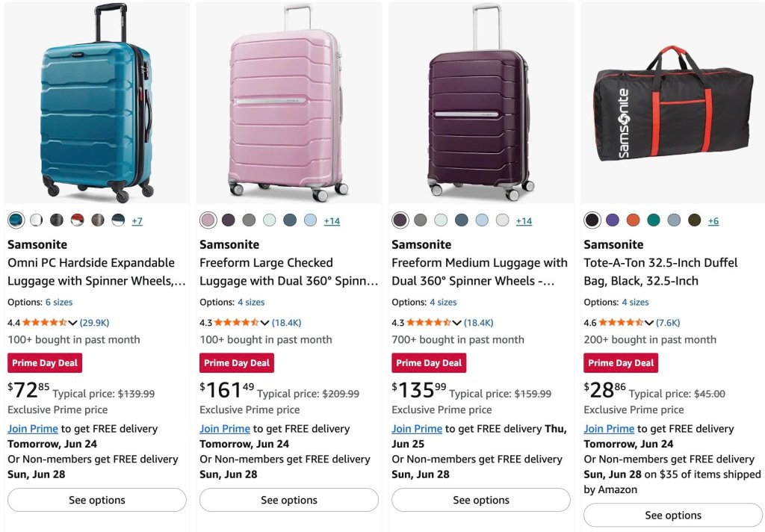The image size is (765, 532).
Task: Select the orange swatch on Tote-A-Ton duffel
Action: click(633, 220)
